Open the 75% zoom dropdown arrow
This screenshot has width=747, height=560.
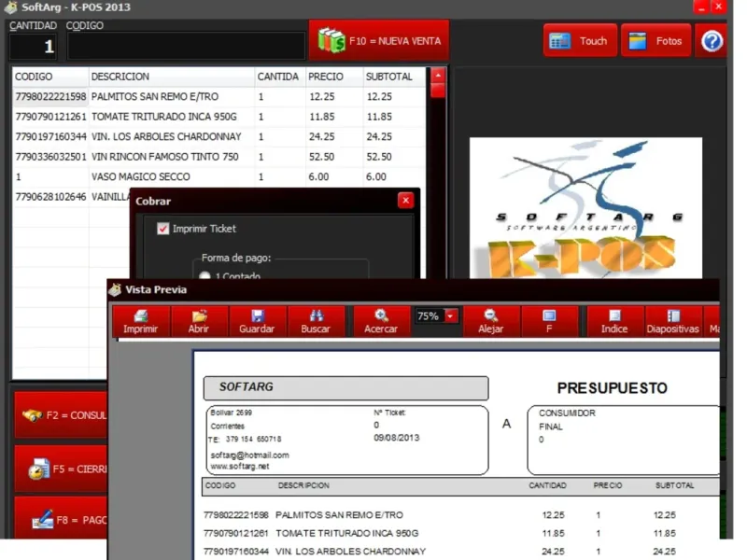click(x=450, y=315)
